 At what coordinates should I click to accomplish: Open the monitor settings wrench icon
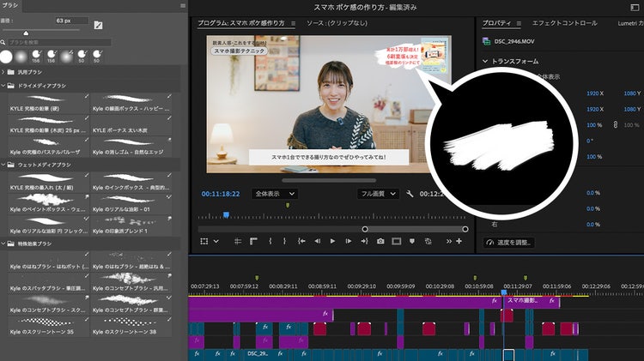pyautogui.click(x=410, y=194)
